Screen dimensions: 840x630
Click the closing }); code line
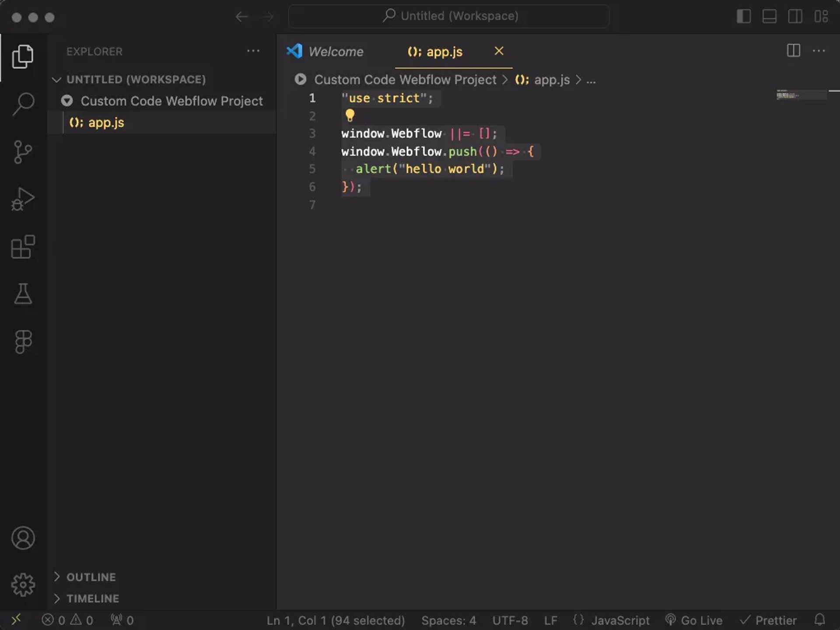pos(352,187)
